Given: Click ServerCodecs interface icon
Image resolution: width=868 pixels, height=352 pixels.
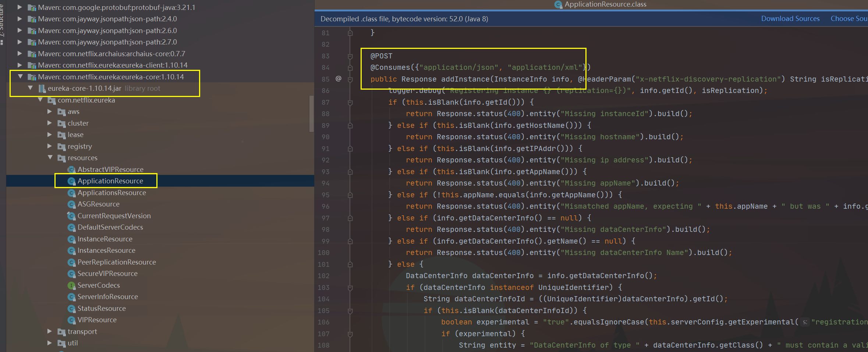Looking at the screenshot, I should [x=71, y=285].
